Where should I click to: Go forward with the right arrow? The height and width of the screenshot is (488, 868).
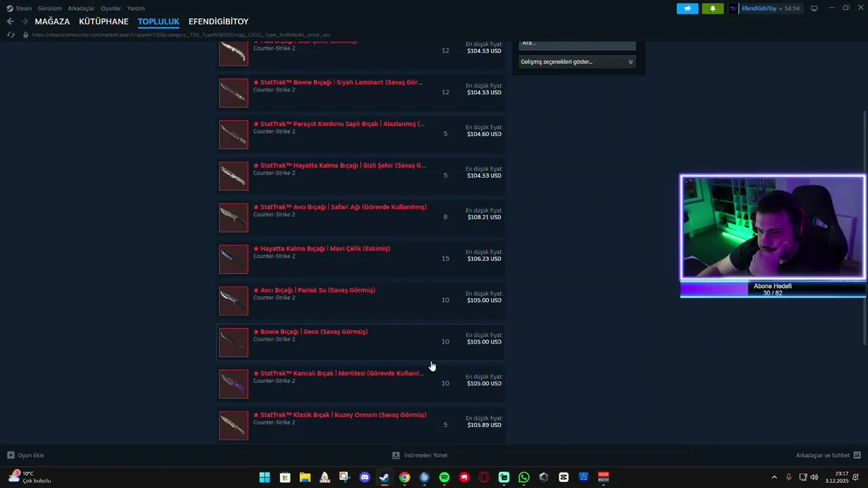pyautogui.click(x=24, y=22)
